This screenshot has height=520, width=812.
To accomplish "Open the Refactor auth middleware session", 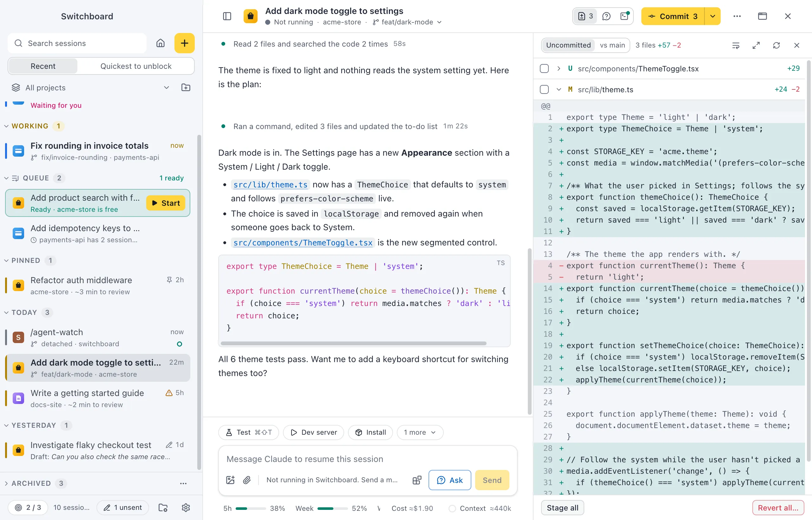I will [x=98, y=286].
